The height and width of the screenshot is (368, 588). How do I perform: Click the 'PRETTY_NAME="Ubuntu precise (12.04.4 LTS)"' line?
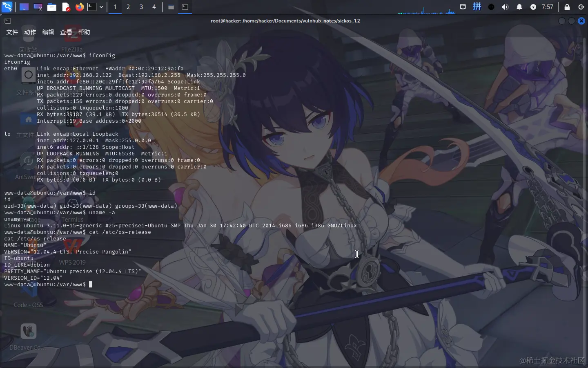point(73,271)
